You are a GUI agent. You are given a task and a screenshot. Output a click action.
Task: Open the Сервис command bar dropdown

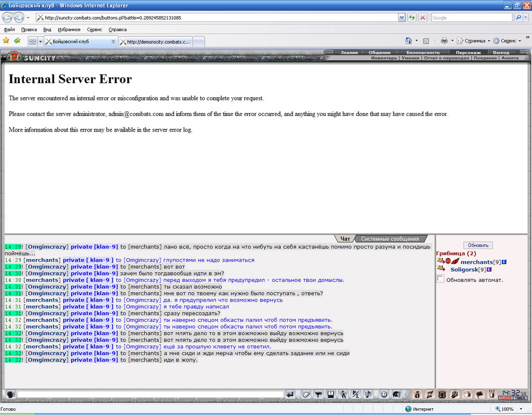click(x=507, y=41)
